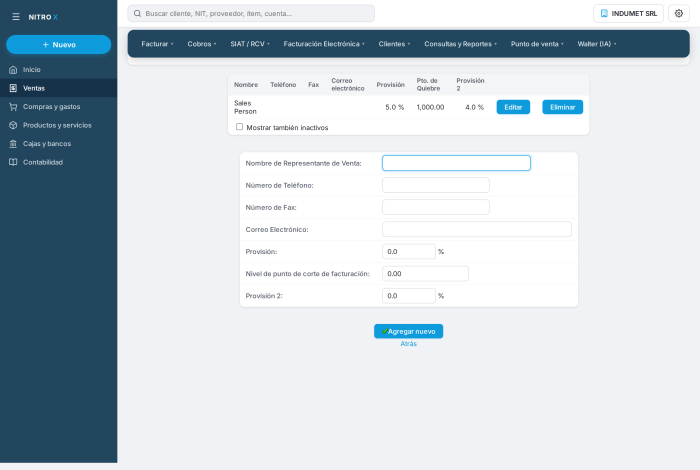Image resolution: width=700 pixels, height=470 pixels.
Task: Click the 1,000.00 quiebre value
Action: click(430, 107)
